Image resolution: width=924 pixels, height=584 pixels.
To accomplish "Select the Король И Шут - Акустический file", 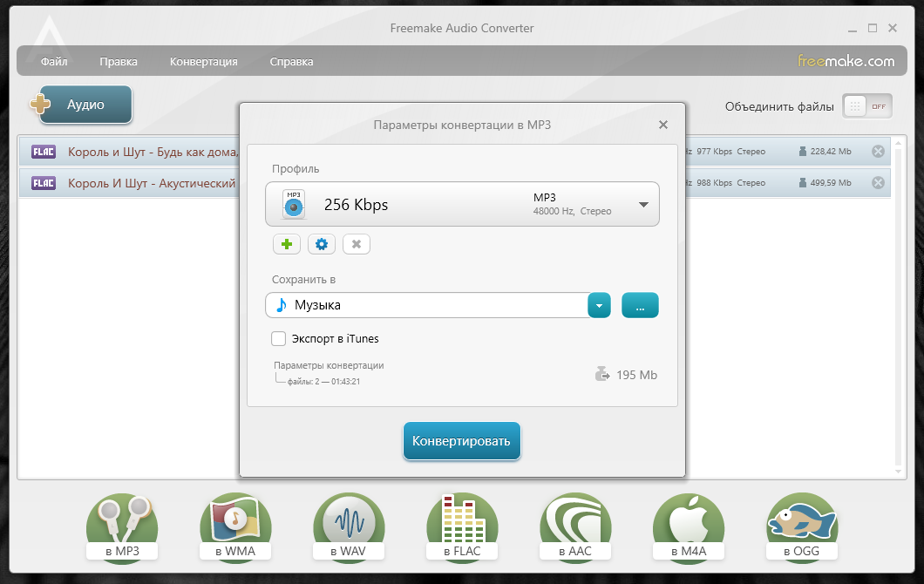I will coord(152,183).
